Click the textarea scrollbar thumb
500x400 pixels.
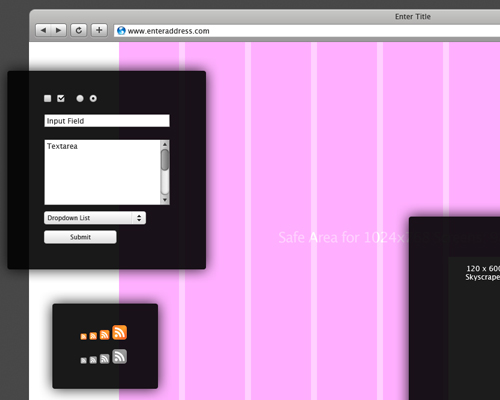[165, 160]
